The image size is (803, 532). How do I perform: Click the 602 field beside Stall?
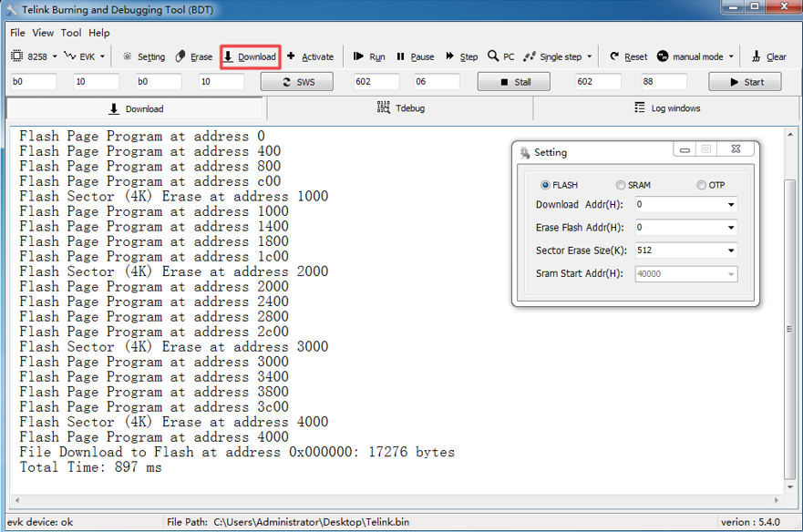(x=376, y=81)
